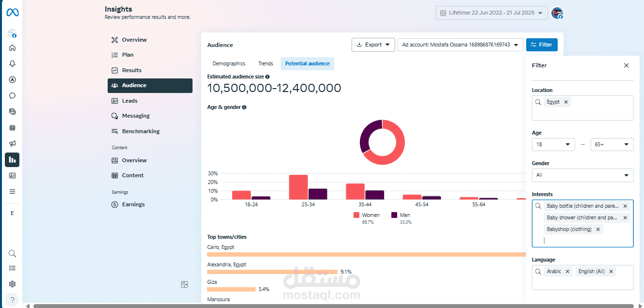Open the minimum age 18 dropdown
Image resolution: width=644 pixels, height=308 pixels.
pos(553,144)
